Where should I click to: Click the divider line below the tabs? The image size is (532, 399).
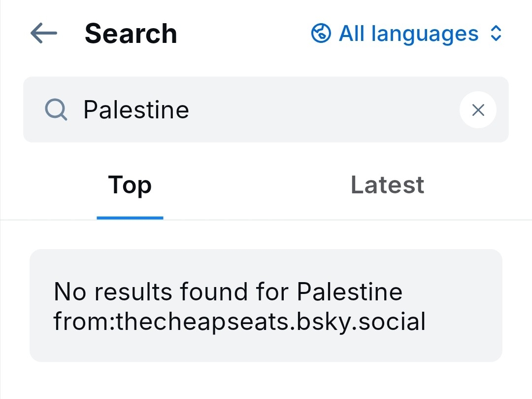coord(345,219)
